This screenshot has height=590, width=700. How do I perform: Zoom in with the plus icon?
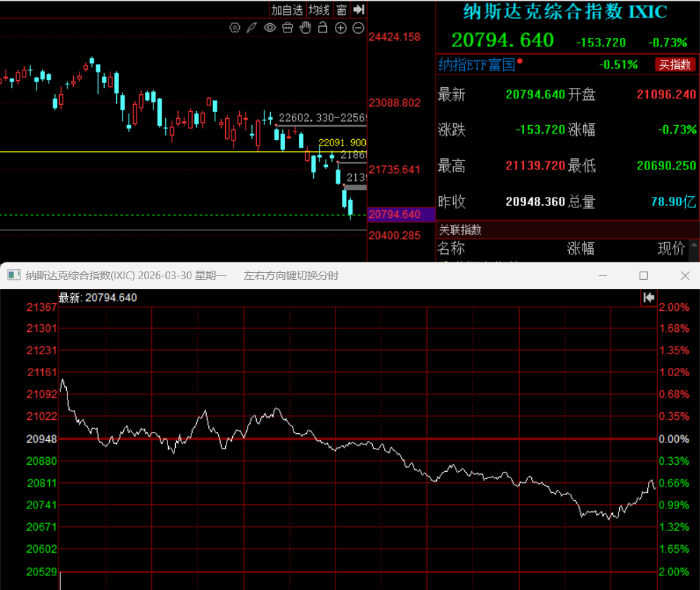tap(341, 28)
